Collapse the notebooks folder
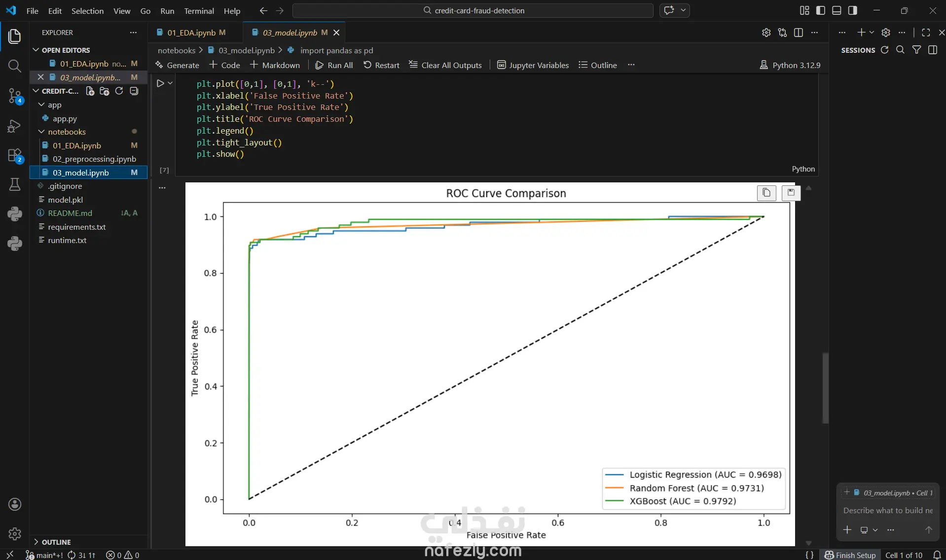Screen dimensions: 946x560 [41, 132]
